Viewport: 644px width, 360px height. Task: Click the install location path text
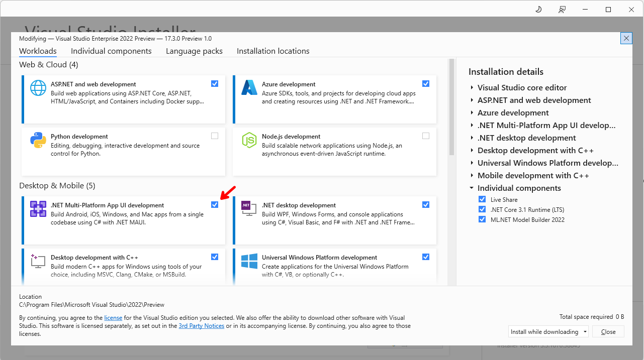coord(91,305)
